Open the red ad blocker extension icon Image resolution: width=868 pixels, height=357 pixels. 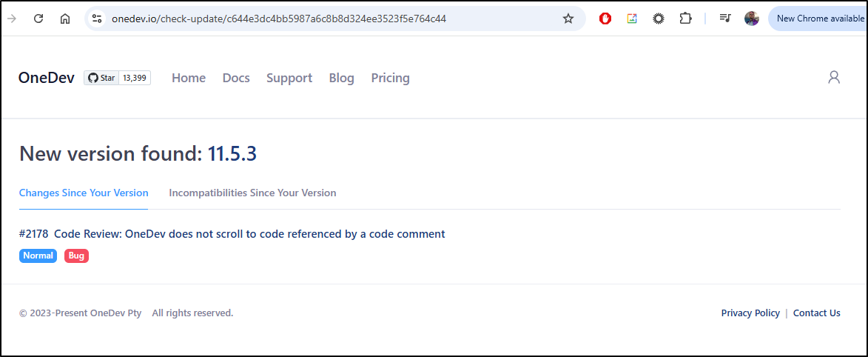point(605,19)
